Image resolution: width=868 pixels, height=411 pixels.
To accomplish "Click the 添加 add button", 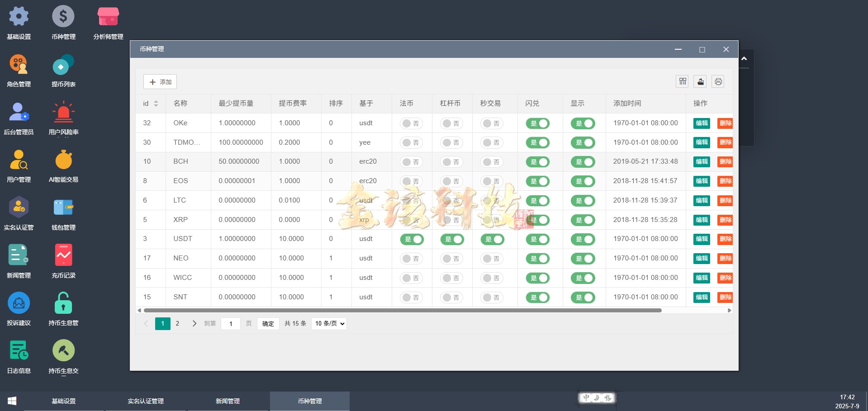I will 160,82.
